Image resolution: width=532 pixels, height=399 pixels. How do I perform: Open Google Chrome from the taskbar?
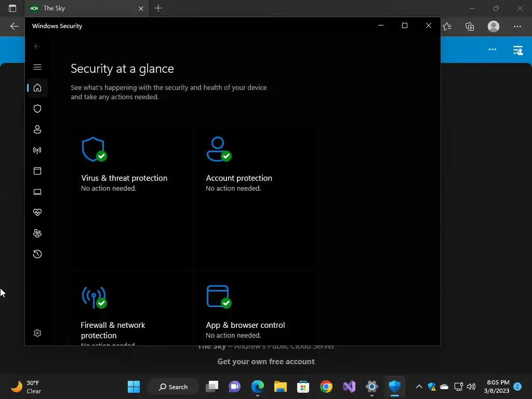pos(326,387)
